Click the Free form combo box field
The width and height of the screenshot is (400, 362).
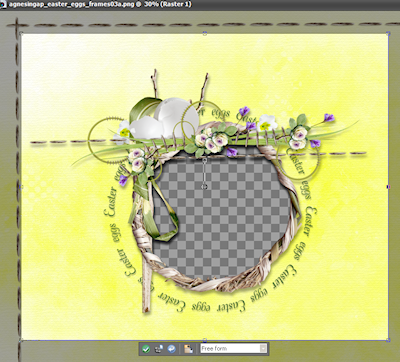(233, 349)
